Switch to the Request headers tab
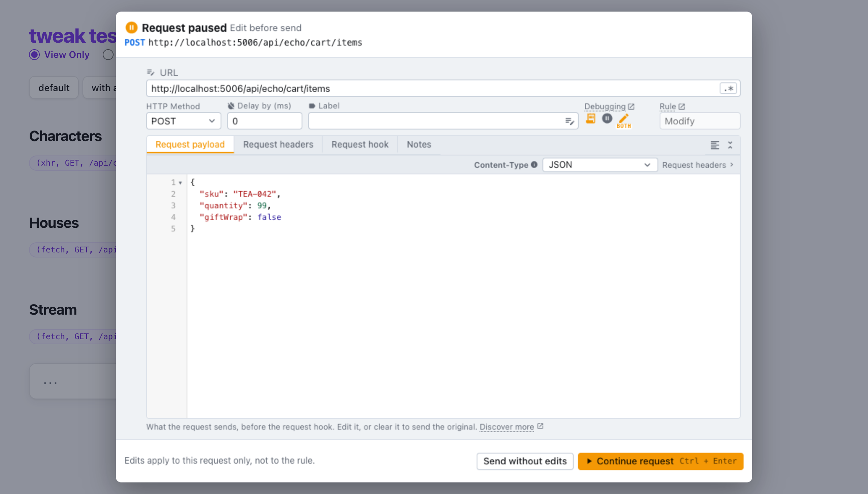 tap(278, 144)
